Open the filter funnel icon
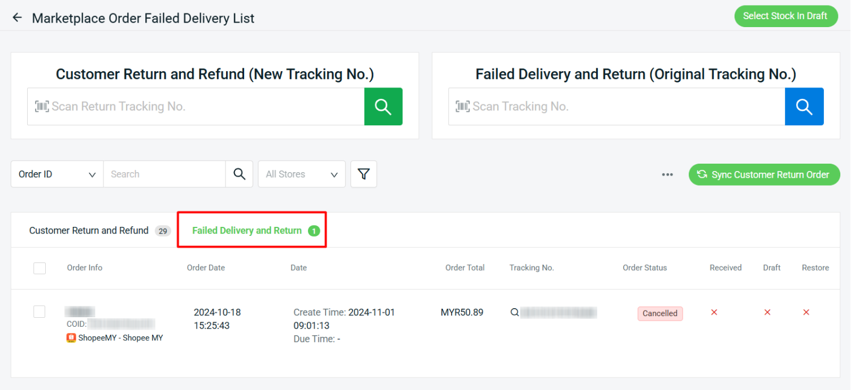The height and width of the screenshot is (390, 868). (363, 174)
